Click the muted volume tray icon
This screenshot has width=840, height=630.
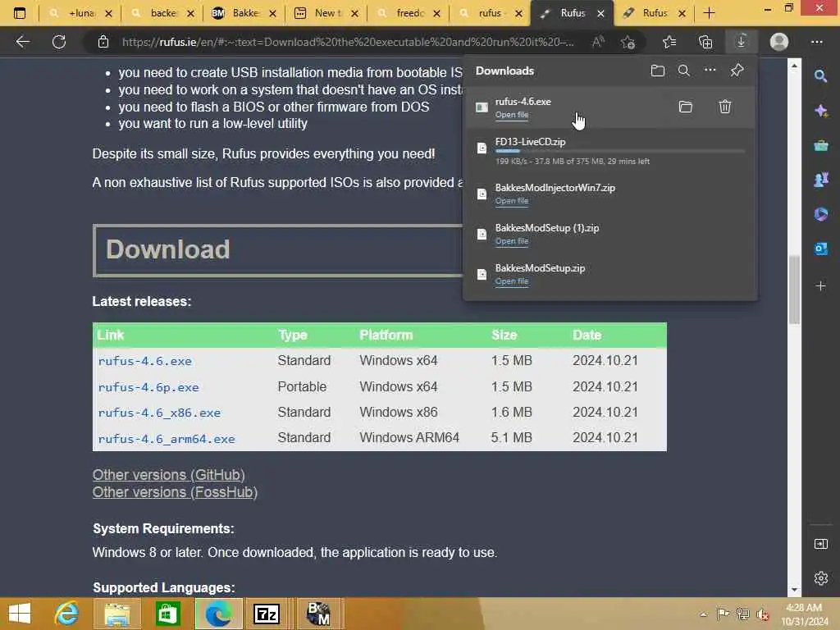763,614
